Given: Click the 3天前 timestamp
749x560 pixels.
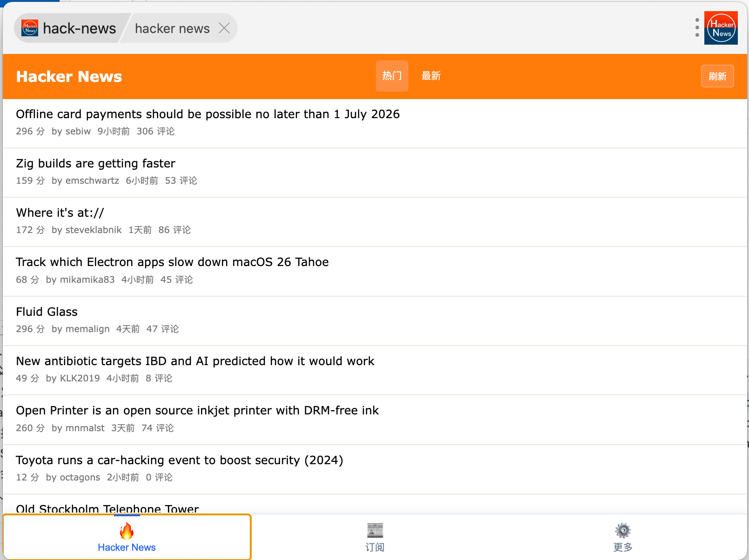Looking at the screenshot, I should point(123,428).
